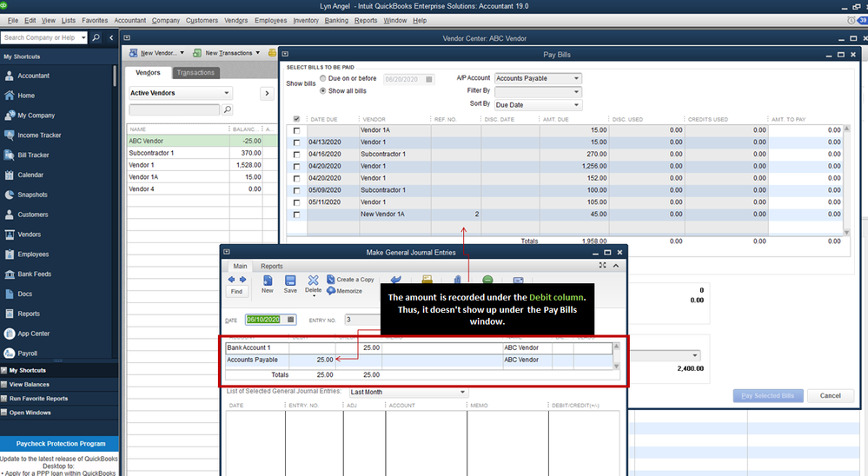This screenshot has height=476, width=868.
Task: Collapse the left shortcuts panel arrow
Action: click(x=111, y=37)
